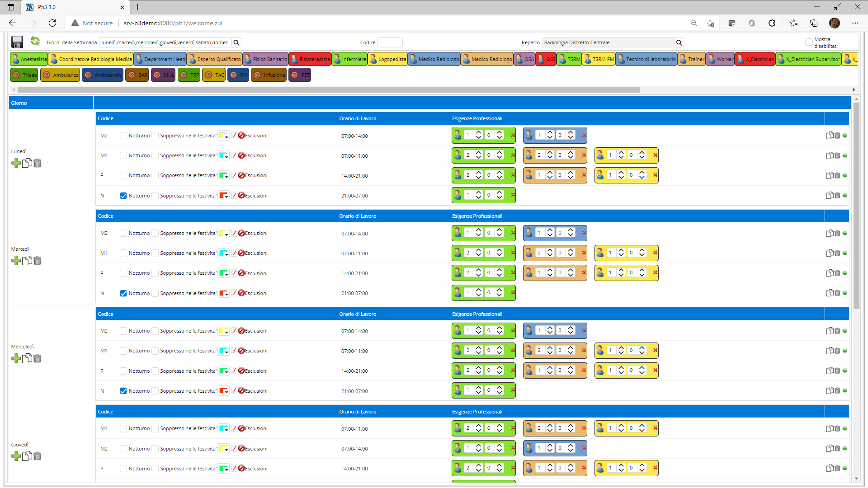The height and width of the screenshot is (488, 868).
Task: Click the red slash edit icon on Lunedì M1
Action: coord(234,155)
